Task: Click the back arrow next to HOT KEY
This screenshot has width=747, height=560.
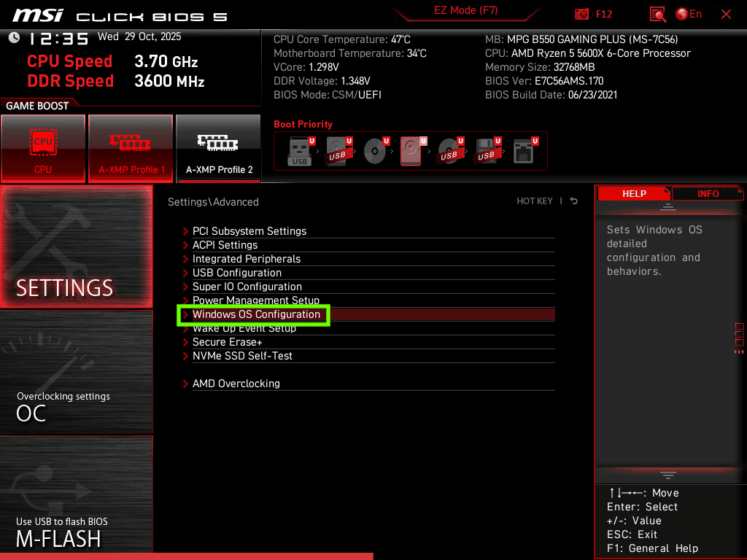Action: click(573, 201)
